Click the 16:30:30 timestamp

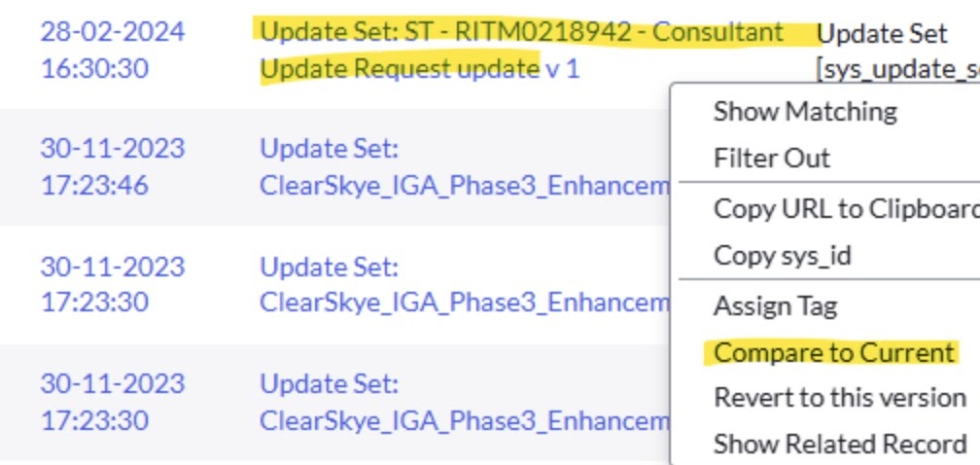click(94, 69)
